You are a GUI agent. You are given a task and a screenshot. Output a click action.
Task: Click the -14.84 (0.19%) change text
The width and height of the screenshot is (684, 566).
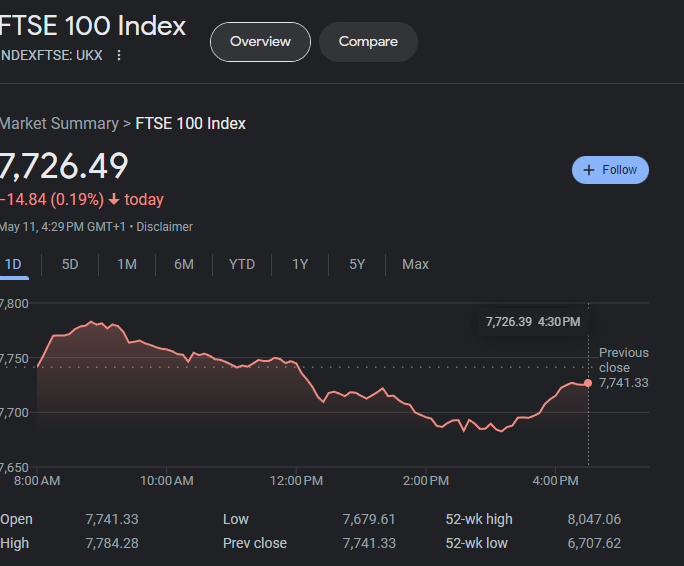[52, 200]
